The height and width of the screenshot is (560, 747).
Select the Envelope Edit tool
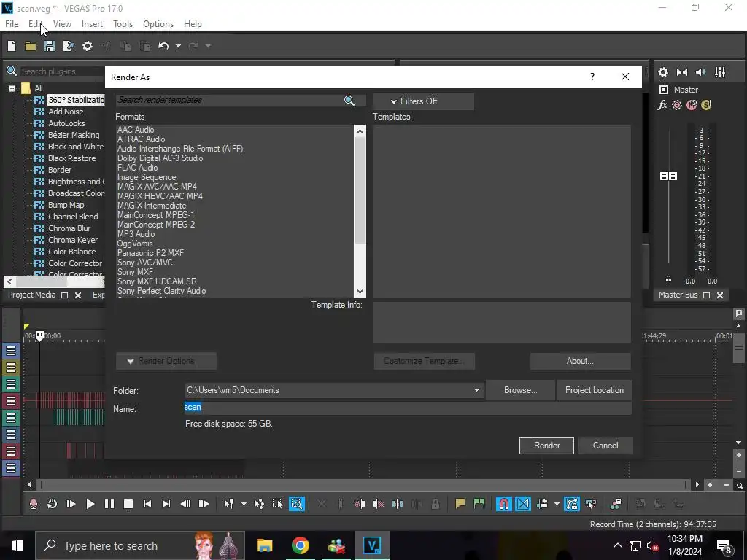259,504
